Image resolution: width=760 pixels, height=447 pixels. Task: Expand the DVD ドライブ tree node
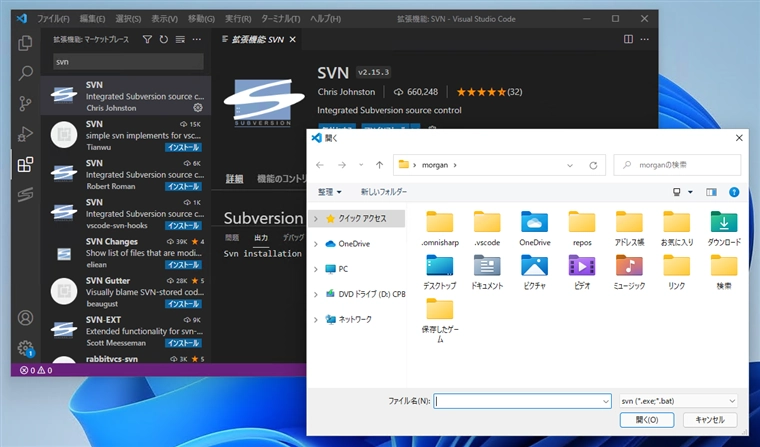316,294
